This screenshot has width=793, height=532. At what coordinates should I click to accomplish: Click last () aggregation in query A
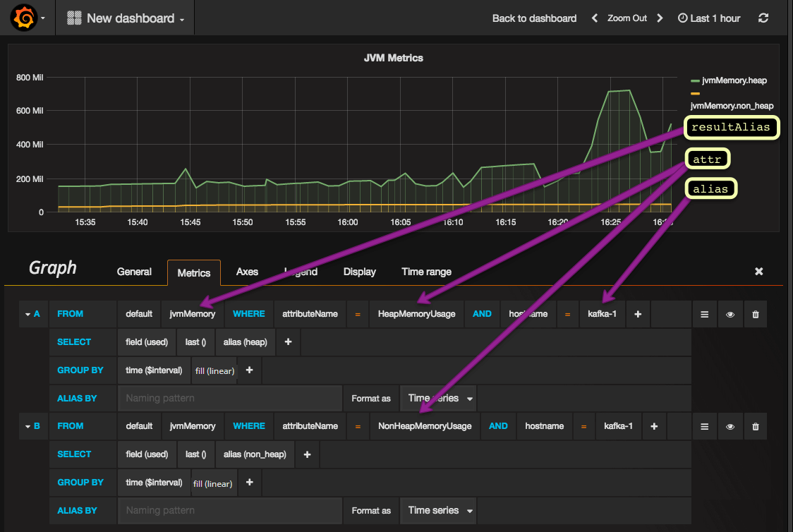pyautogui.click(x=195, y=342)
